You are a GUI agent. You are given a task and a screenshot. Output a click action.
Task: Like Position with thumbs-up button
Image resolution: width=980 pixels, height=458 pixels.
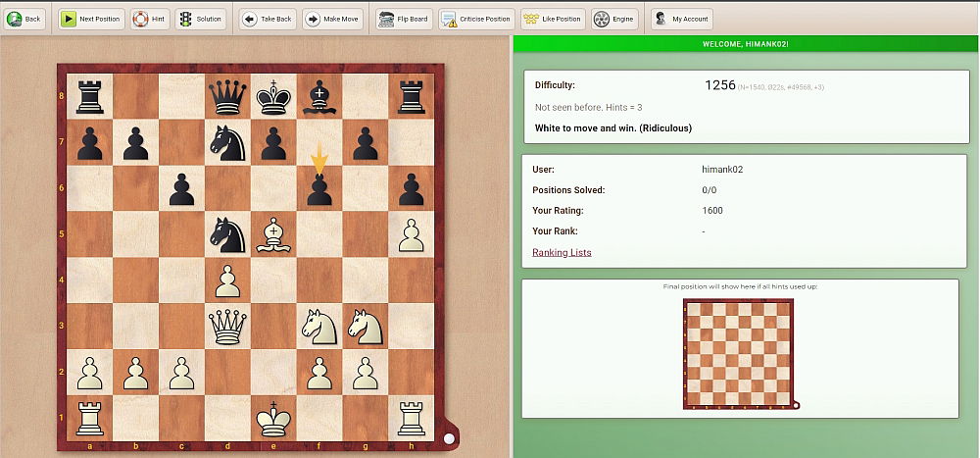coord(552,19)
